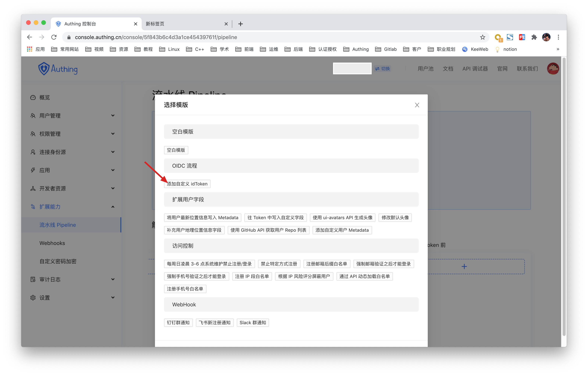
Task: Open new tab with plus icon
Action: tap(241, 24)
